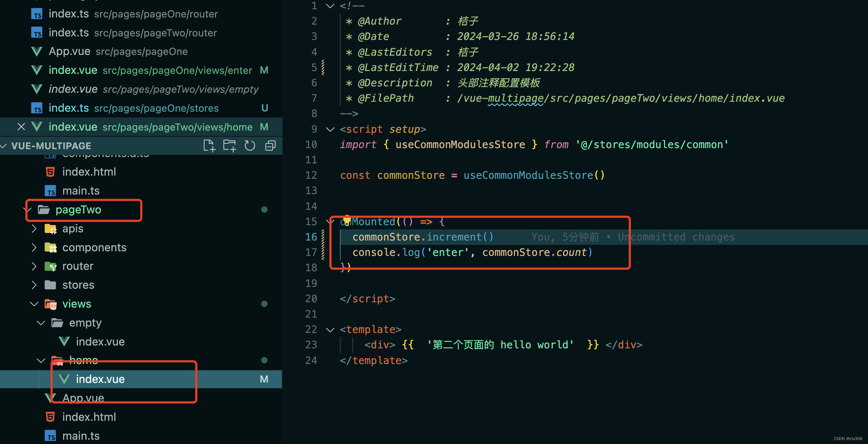
Task: Click the New File icon in VUE-MULTIPAGE header
Action: pos(209,146)
